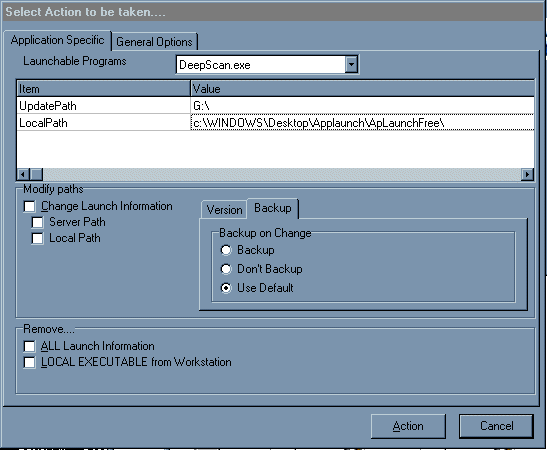Select the Backup sub-tab

(272, 208)
